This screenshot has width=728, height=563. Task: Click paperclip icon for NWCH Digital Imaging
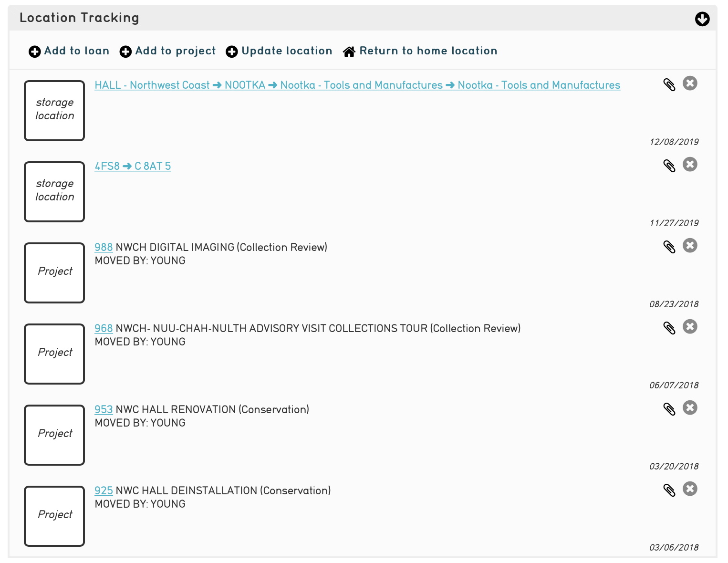[x=669, y=247]
